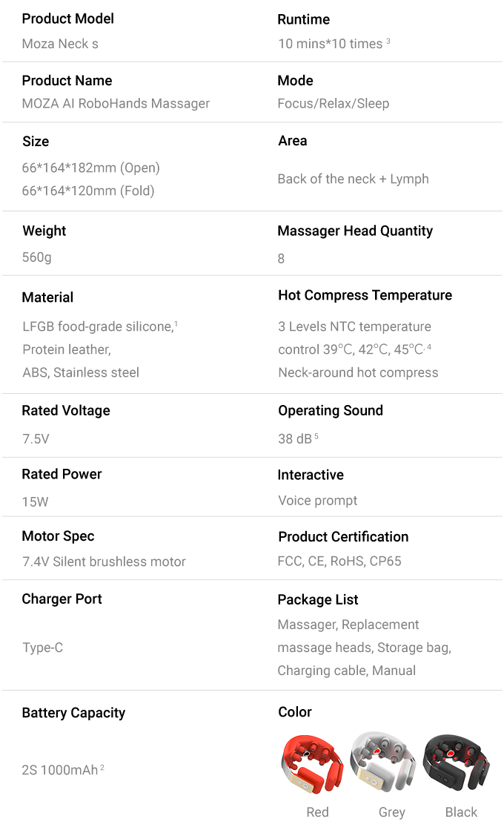Screen dimensions: 504x833
Task: Select the Red massager color image
Action: tap(312, 763)
